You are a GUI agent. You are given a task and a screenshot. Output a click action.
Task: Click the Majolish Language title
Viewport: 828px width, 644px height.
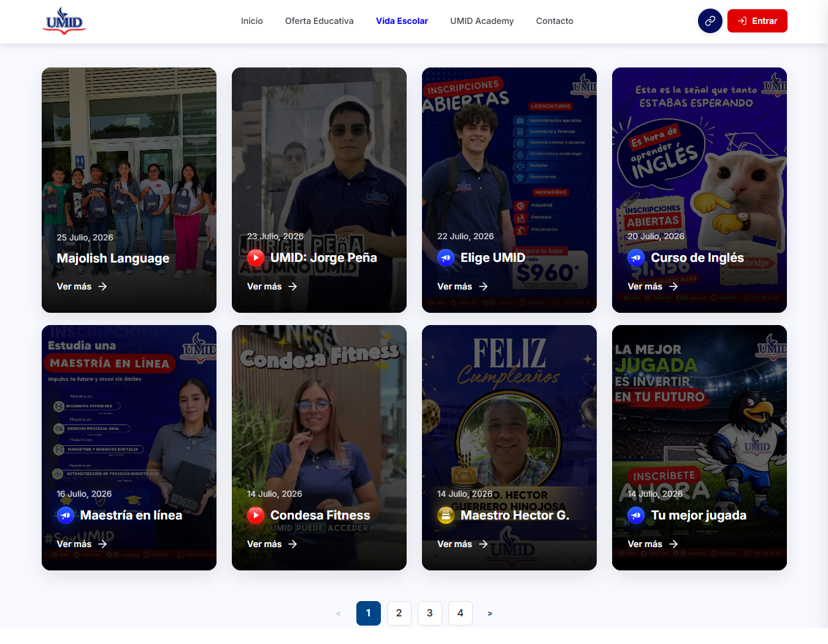113,258
